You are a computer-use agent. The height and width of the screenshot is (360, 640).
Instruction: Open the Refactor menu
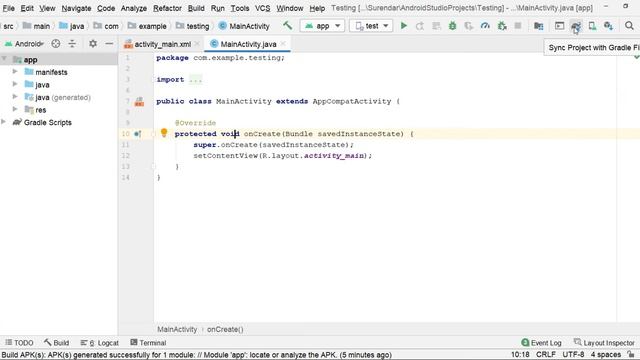click(167, 8)
